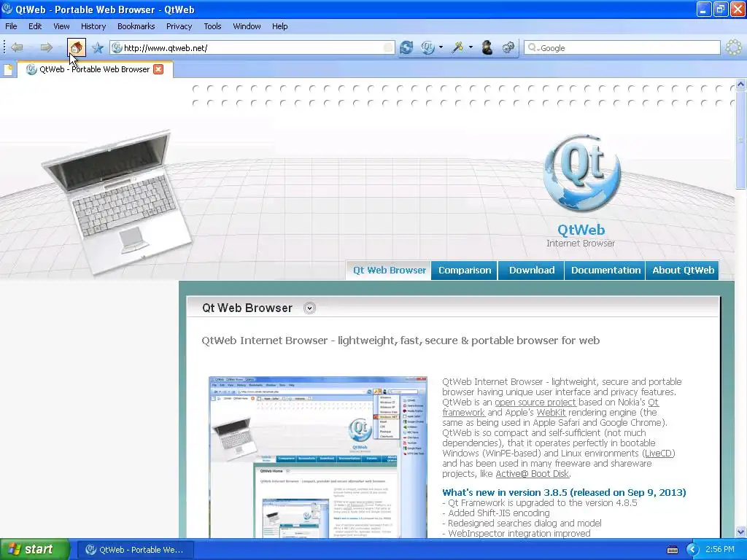Click the 'Redesigned searches dialog and model' line
This screenshot has width=747, height=560.
pos(522,523)
